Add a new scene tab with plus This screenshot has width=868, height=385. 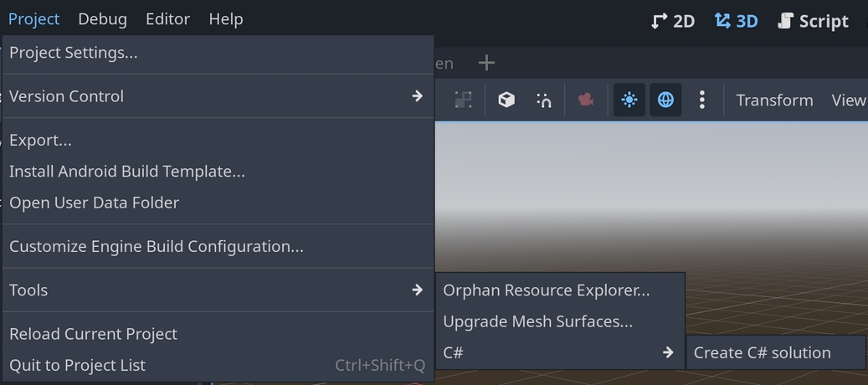tap(486, 63)
